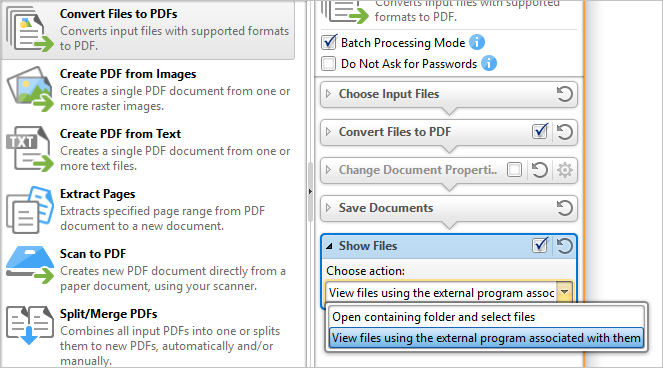
Task: Reset the Save Documents step
Action: click(x=564, y=208)
